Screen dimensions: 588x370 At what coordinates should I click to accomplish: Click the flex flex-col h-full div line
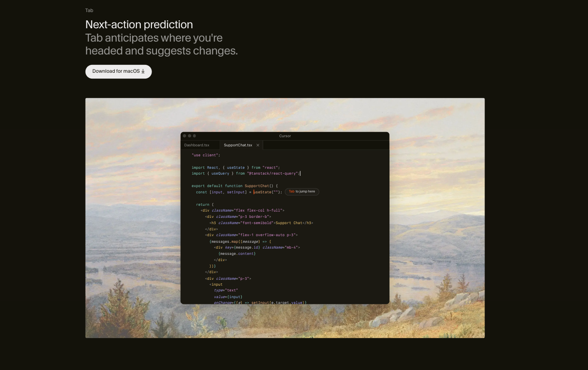click(243, 210)
